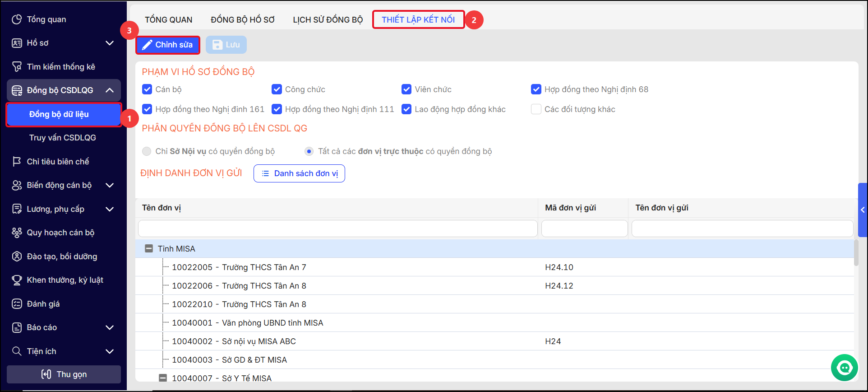Expand Báo cáo chevron

pos(110,327)
